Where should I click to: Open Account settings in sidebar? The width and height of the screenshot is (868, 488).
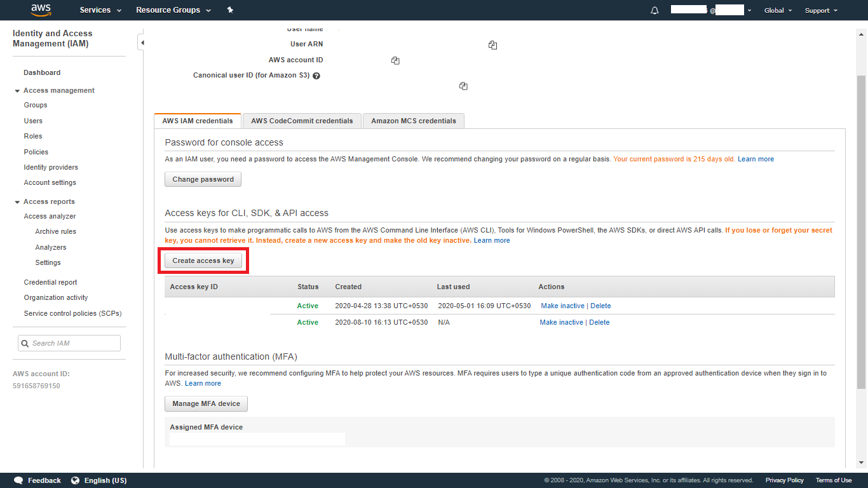click(x=50, y=182)
